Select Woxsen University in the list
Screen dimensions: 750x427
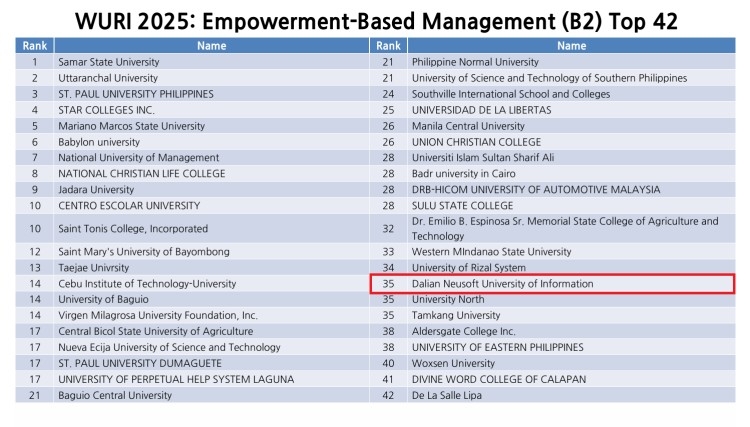(453, 363)
